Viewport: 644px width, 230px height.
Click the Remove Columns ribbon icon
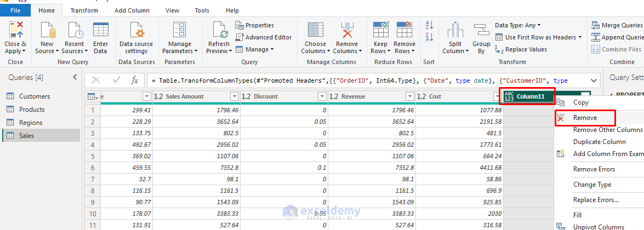[x=347, y=30]
